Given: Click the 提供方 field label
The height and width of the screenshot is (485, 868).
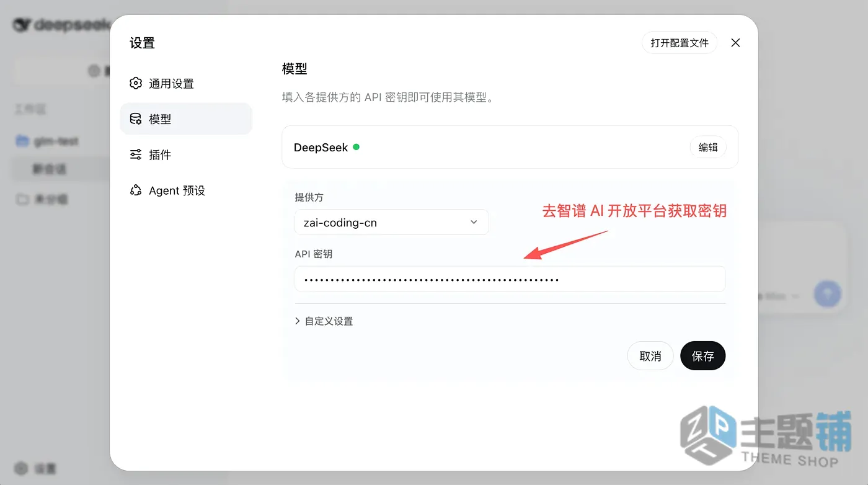Looking at the screenshot, I should coord(309,197).
